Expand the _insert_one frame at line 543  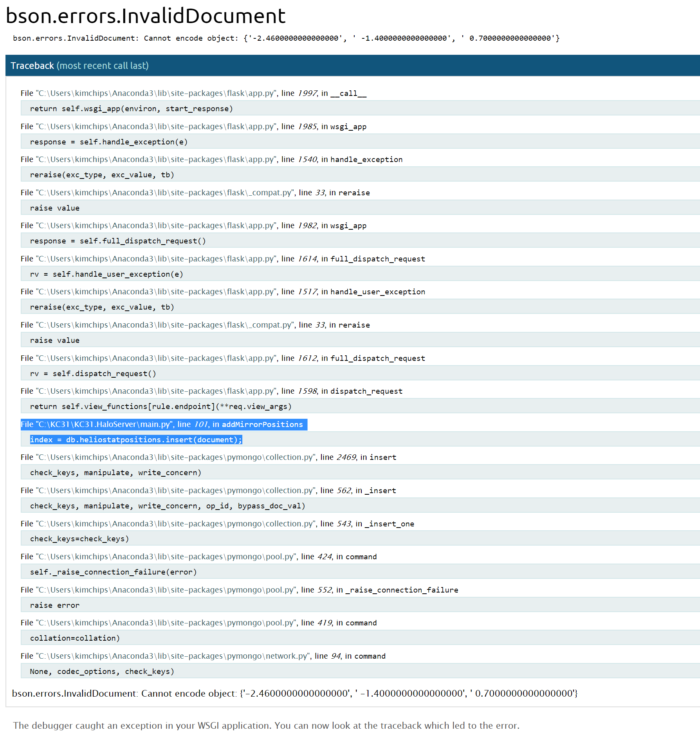point(217,524)
